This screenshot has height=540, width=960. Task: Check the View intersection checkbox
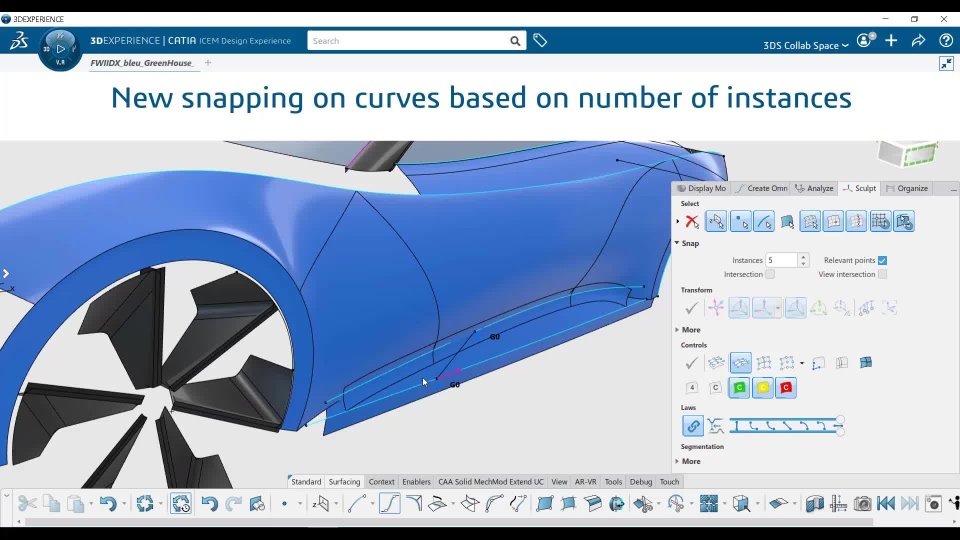pos(882,274)
